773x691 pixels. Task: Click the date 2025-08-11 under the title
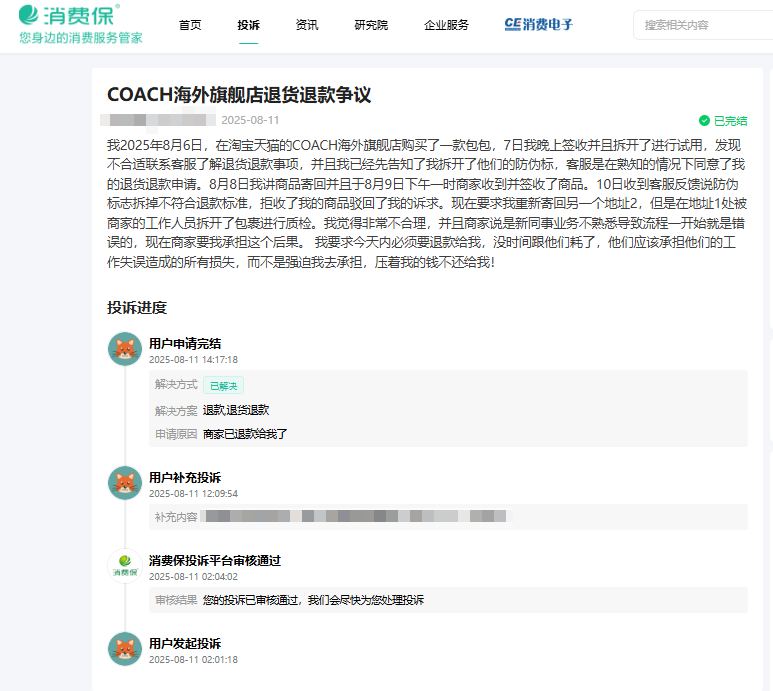250,120
